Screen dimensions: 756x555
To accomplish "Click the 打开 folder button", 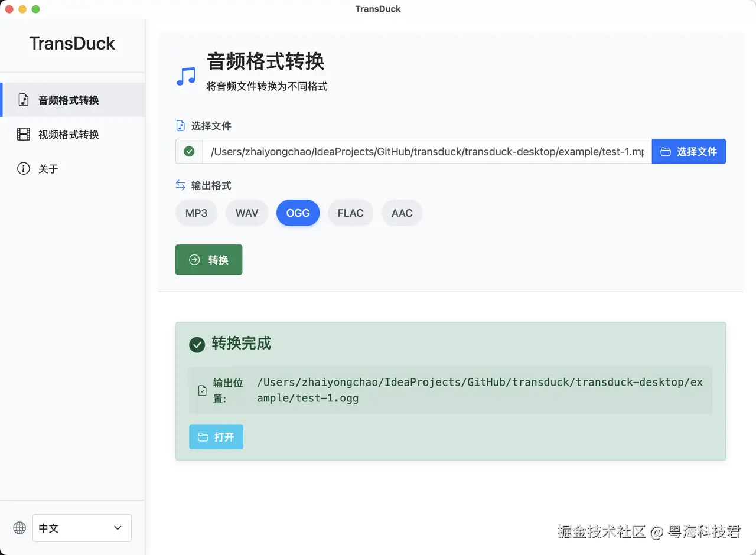I will click(x=216, y=437).
